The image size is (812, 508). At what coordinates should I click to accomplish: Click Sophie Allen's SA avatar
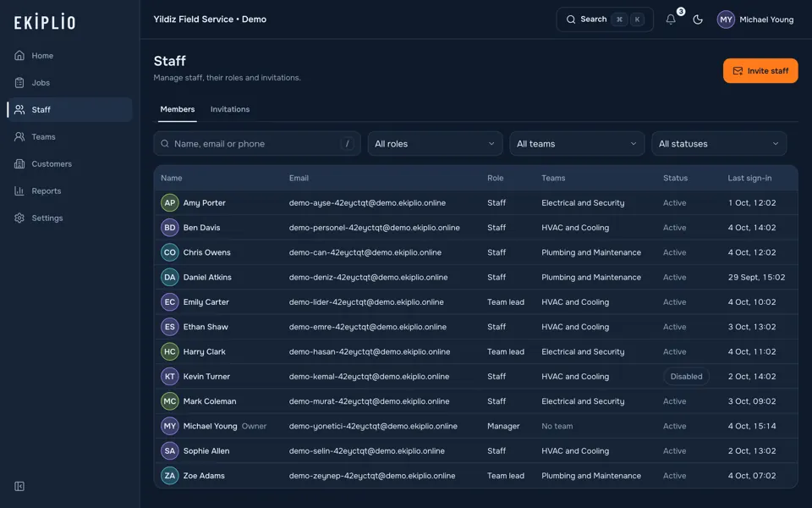pyautogui.click(x=170, y=451)
